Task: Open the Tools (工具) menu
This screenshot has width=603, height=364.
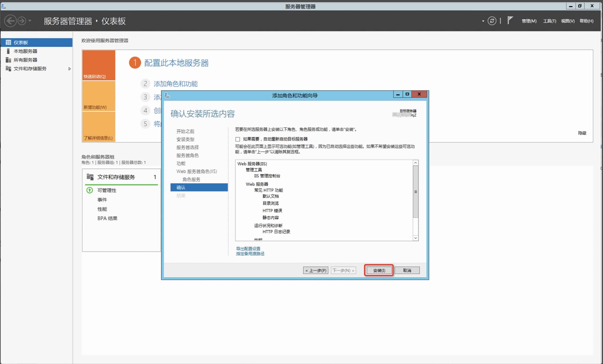Action: [549, 21]
